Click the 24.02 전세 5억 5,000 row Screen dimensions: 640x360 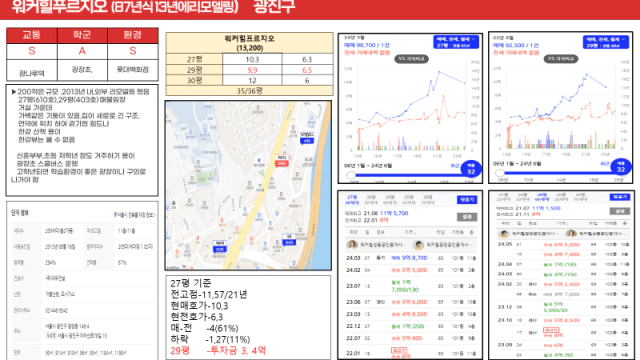coord(411,270)
